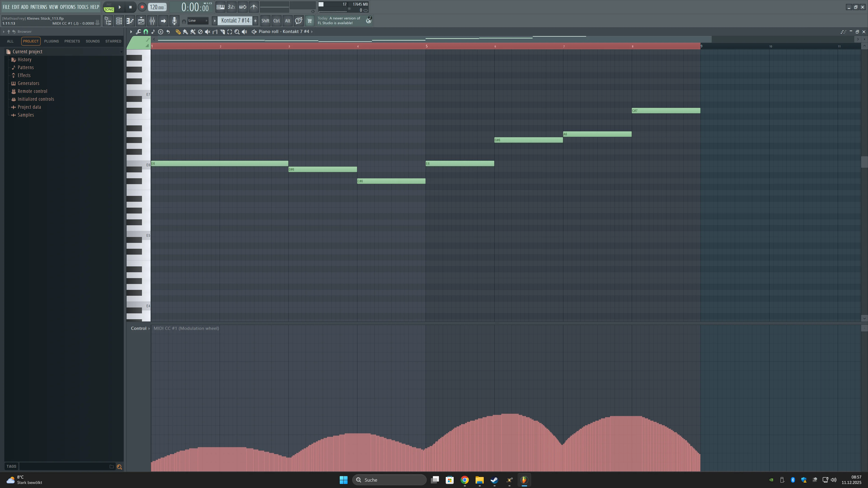
Task: Toggle typing keyboard to piano button
Action: pos(220,7)
